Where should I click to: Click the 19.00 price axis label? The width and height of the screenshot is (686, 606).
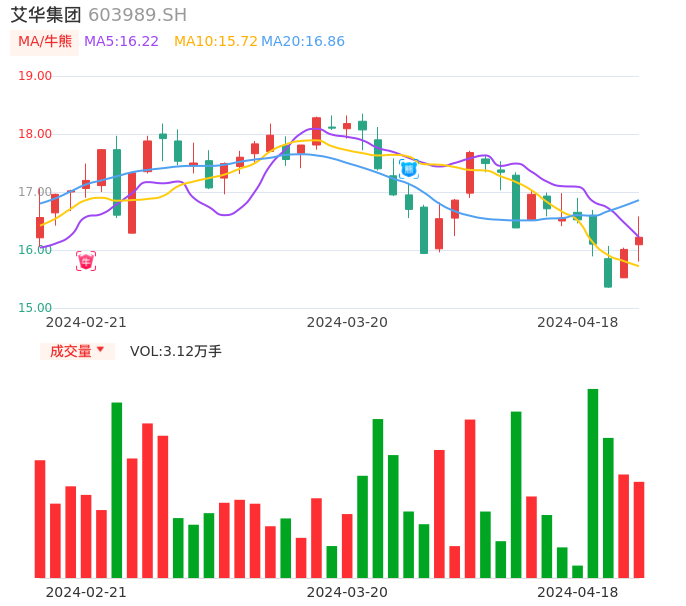click(x=35, y=76)
